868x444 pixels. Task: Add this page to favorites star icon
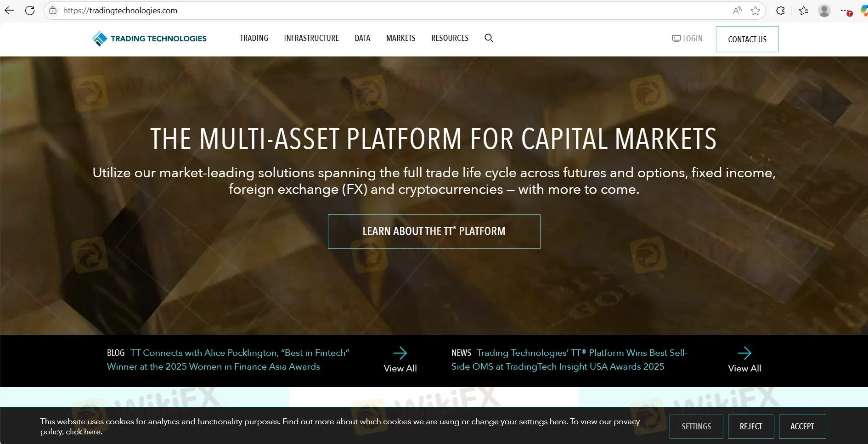click(x=755, y=10)
